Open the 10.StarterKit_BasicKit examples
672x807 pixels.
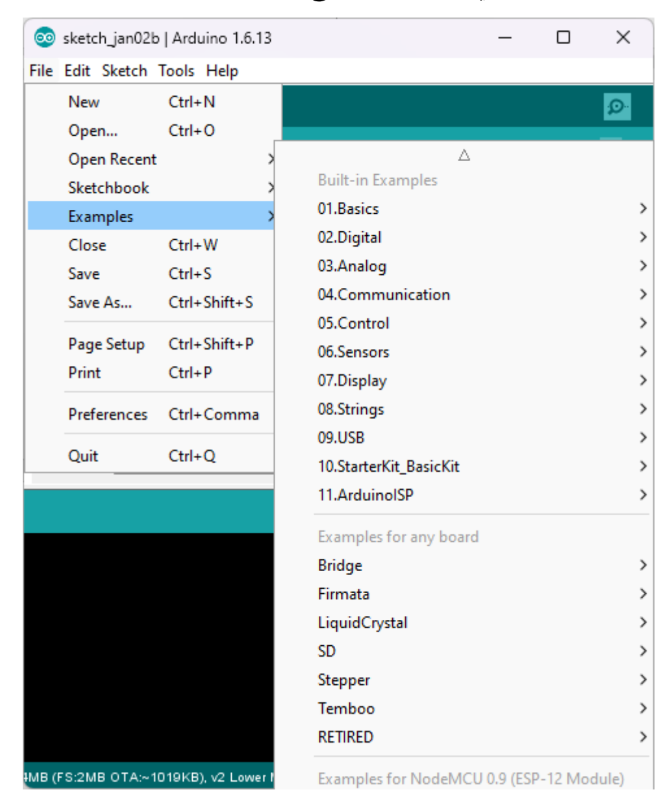388,467
